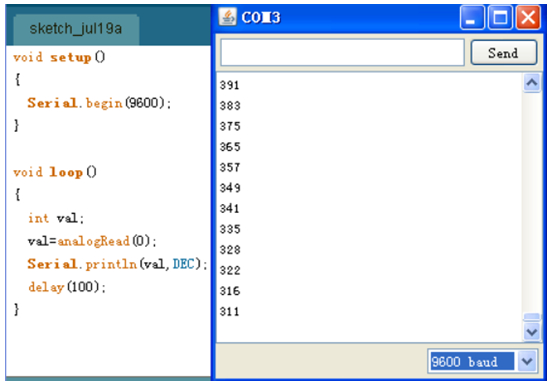Click the 'Serial.begin(9600);' code line
553x386 pixels.
click(99, 103)
